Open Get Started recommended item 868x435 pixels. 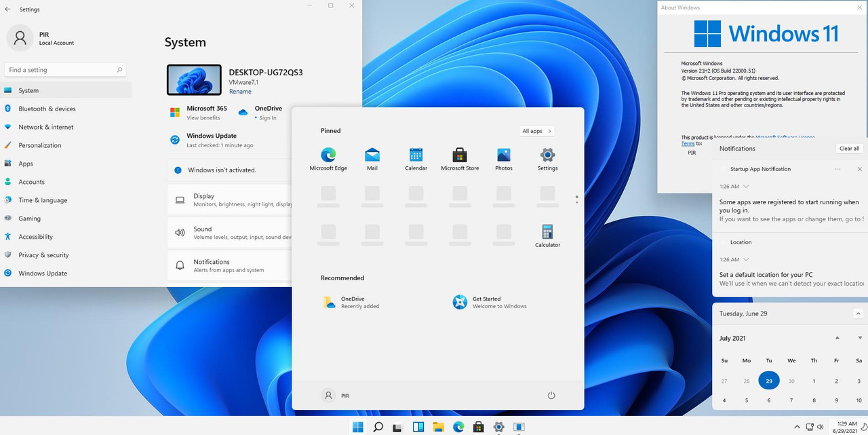click(490, 302)
